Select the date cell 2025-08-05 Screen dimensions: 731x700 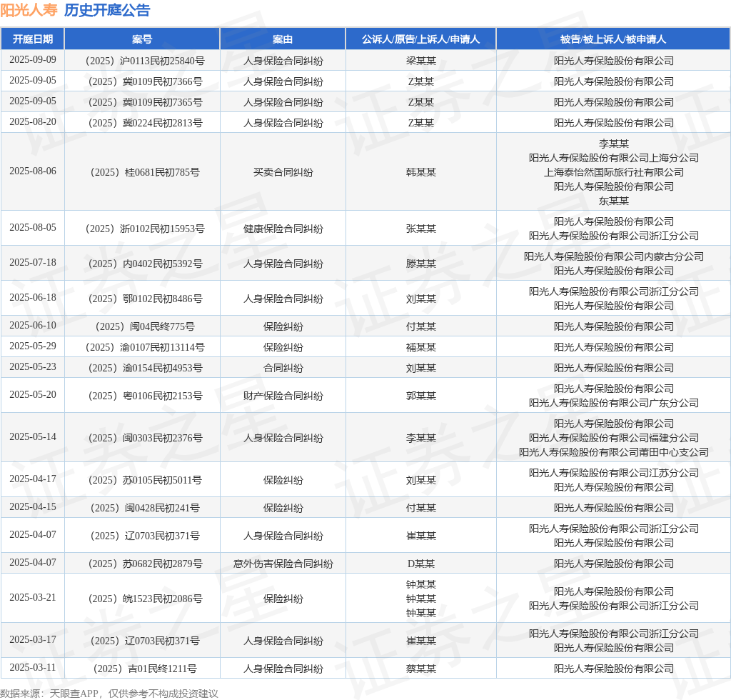pos(33,228)
